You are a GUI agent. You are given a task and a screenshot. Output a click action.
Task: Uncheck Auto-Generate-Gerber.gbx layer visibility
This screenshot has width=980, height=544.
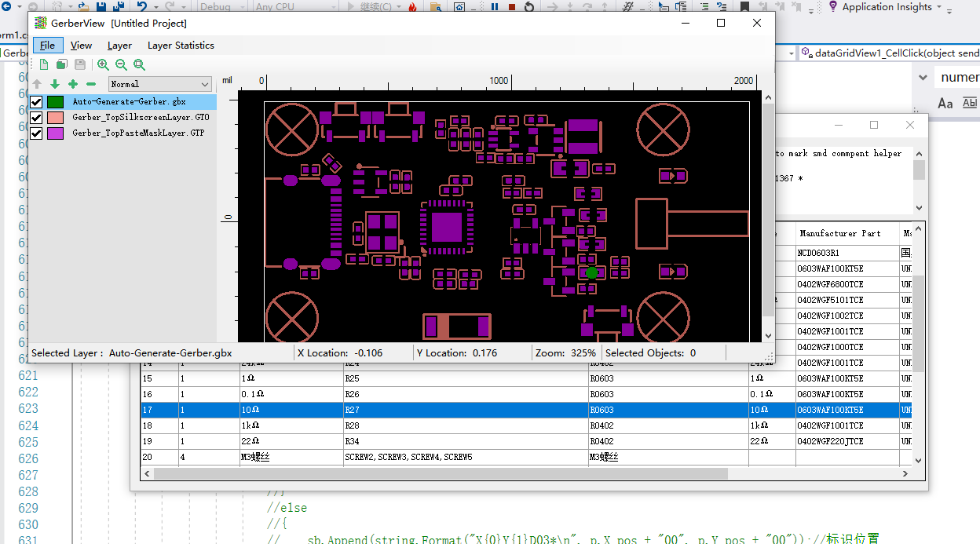tap(36, 102)
